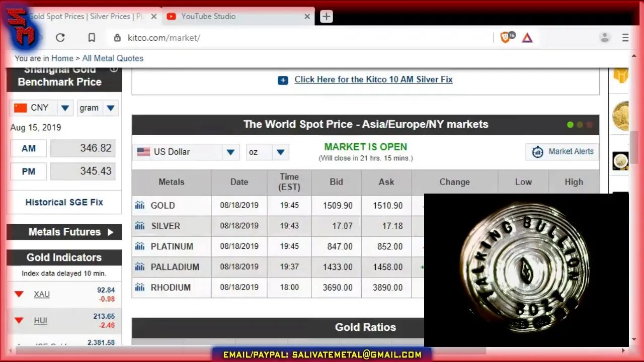This screenshot has width=644, height=362.
Task: Click the platinum ask price 852.00
Action: pyautogui.click(x=390, y=247)
